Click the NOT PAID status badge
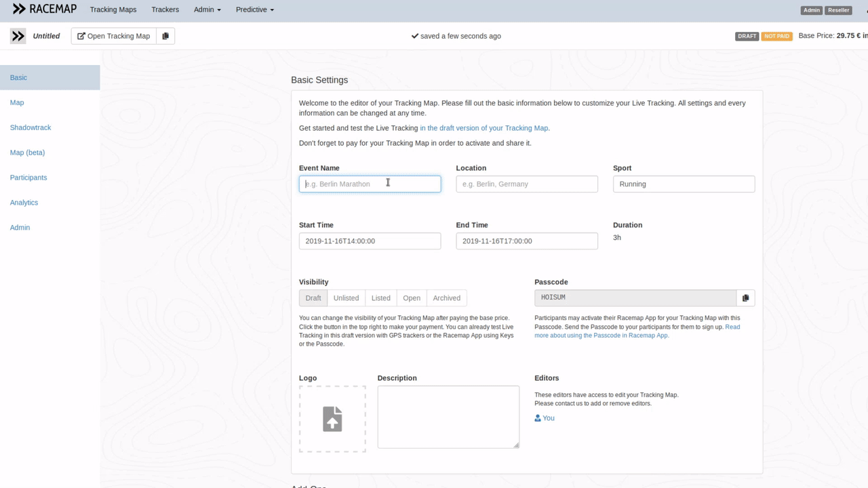Screen dimensions: 868x488 pyautogui.click(x=776, y=36)
